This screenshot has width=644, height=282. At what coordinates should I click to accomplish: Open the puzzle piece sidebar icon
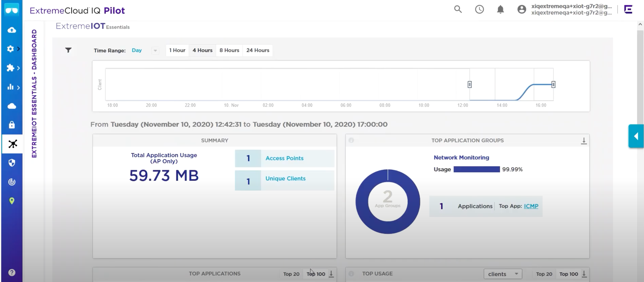pos(10,68)
